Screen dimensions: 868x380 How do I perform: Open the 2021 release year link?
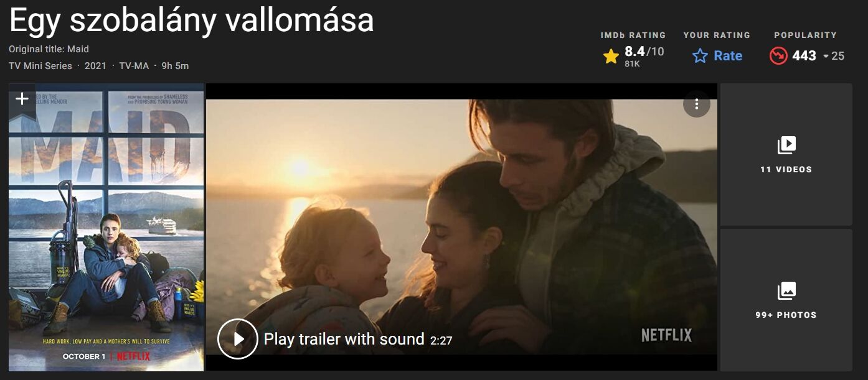click(95, 66)
